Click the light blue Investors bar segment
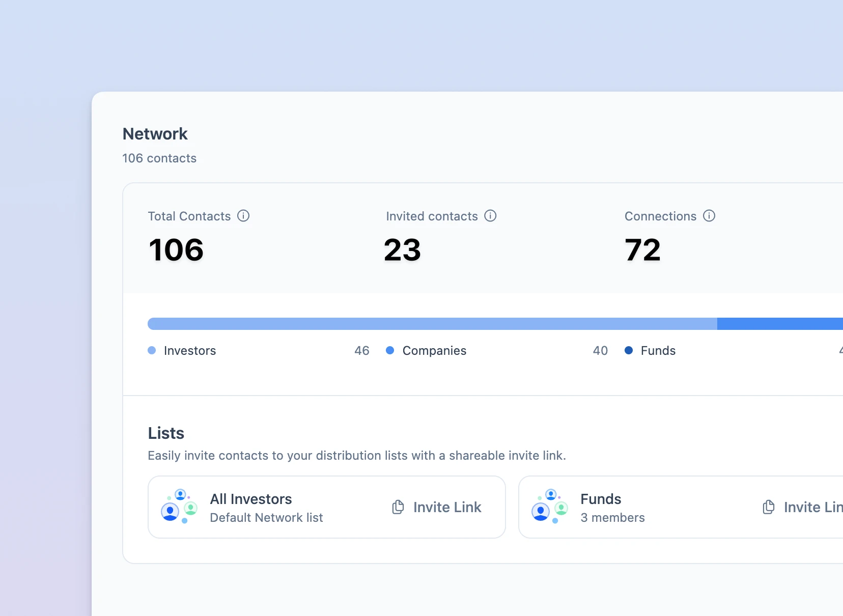 (432, 324)
